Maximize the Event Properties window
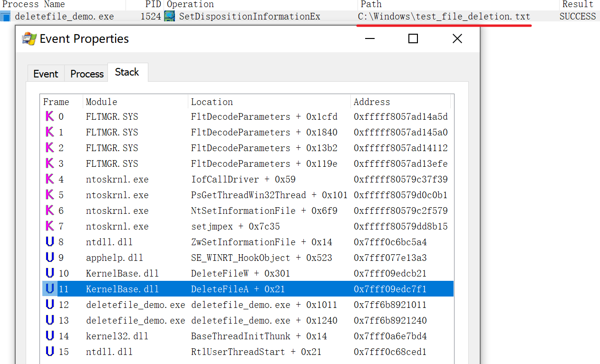 pos(413,38)
